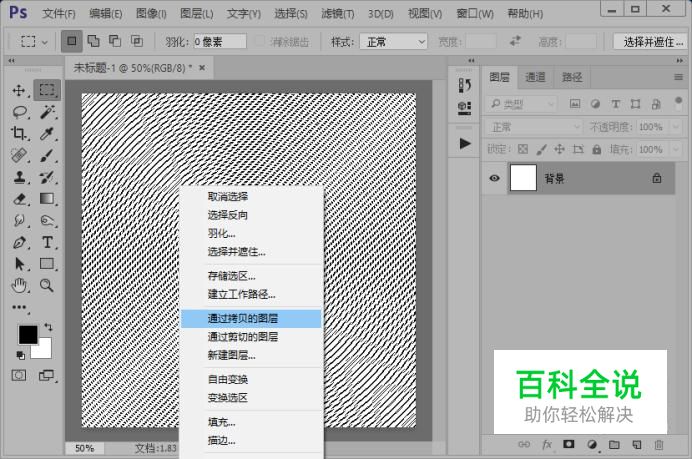Image resolution: width=692 pixels, height=459 pixels.
Task: Delete the layer with trash icon
Action: pos(658,444)
